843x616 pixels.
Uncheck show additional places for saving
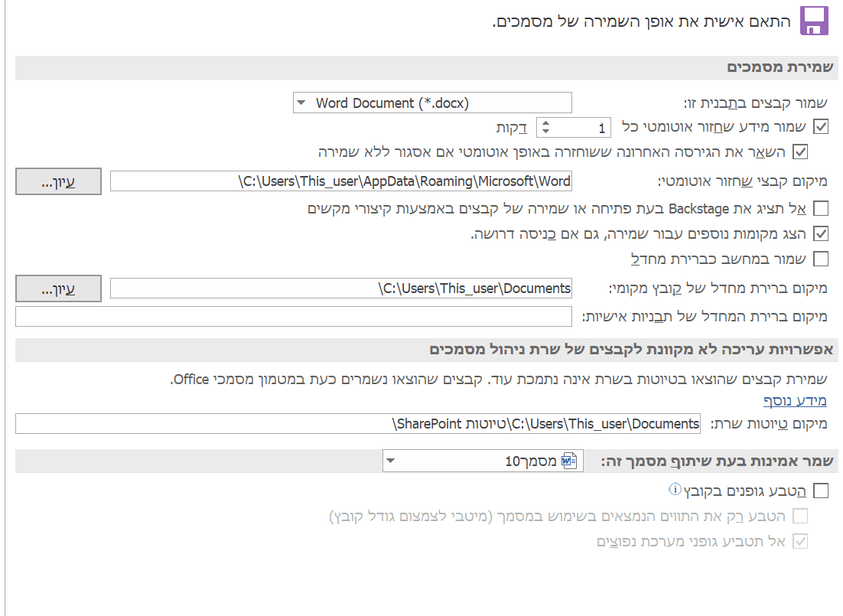pyautogui.click(x=820, y=233)
